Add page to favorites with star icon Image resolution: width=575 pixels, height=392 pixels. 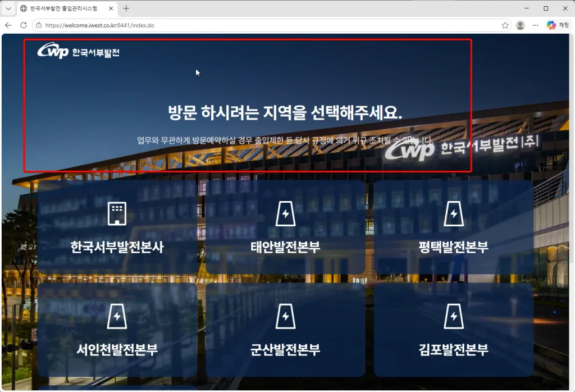pyautogui.click(x=505, y=25)
